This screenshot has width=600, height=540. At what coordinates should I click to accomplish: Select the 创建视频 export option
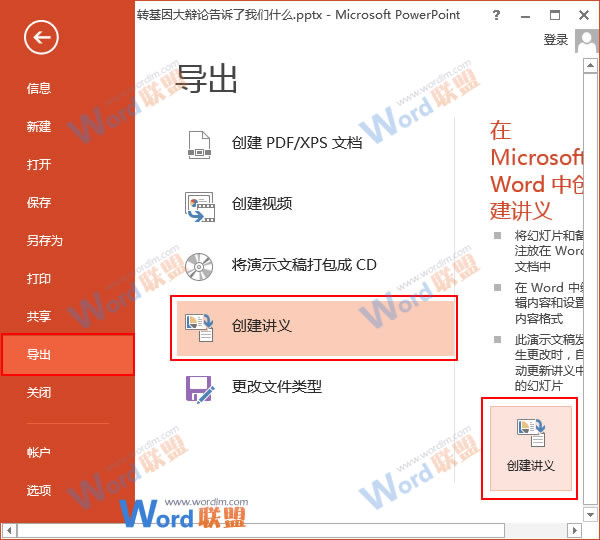(314, 204)
